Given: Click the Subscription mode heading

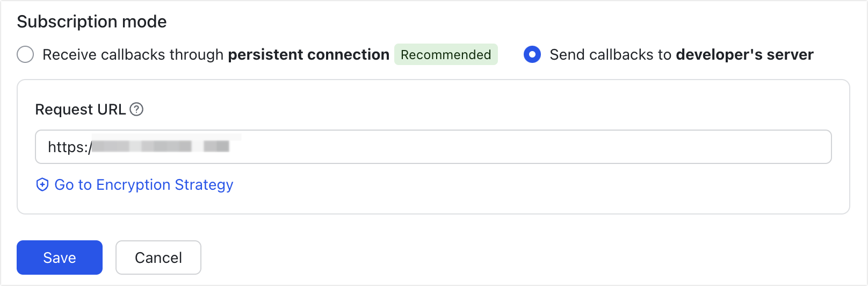Looking at the screenshot, I should [92, 22].
